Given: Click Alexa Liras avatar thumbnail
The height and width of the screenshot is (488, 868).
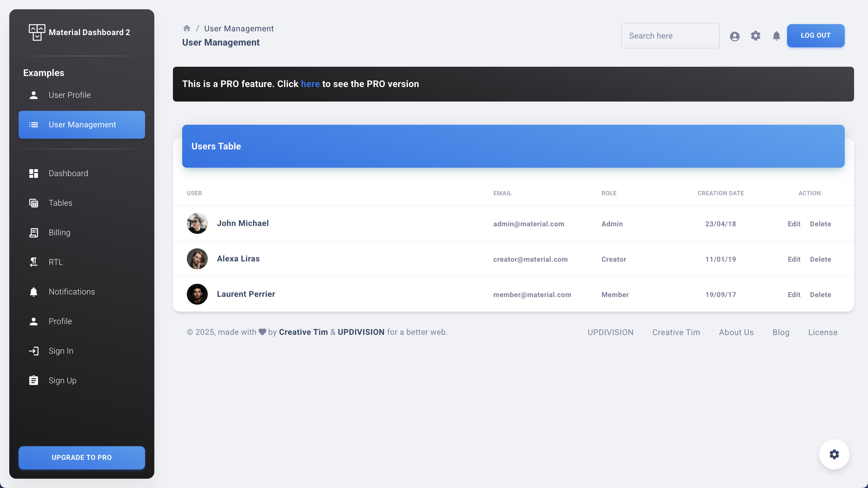Looking at the screenshot, I should tap(197, 259).
